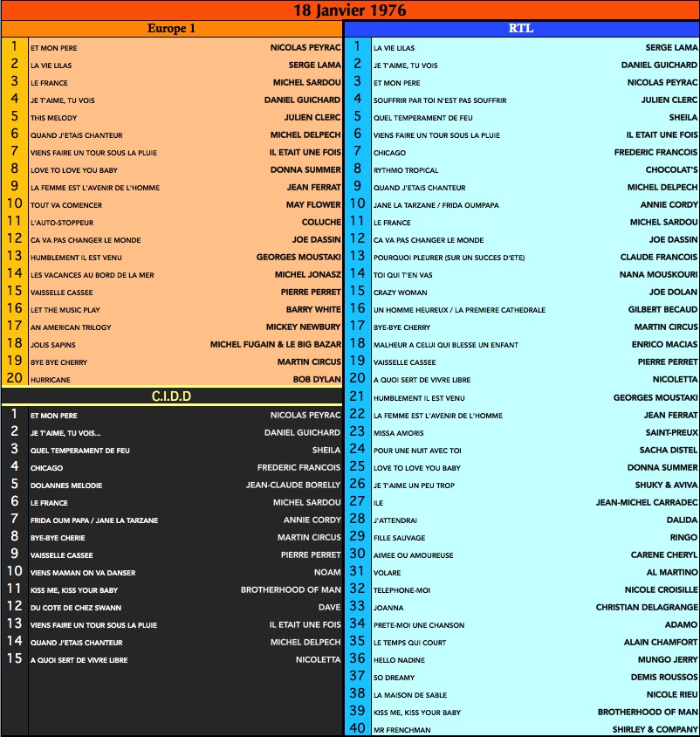Viewport: 700px width, 737px height.
Task: Click the song title 'THIS MELODY'
Action: tap(53, 118)
